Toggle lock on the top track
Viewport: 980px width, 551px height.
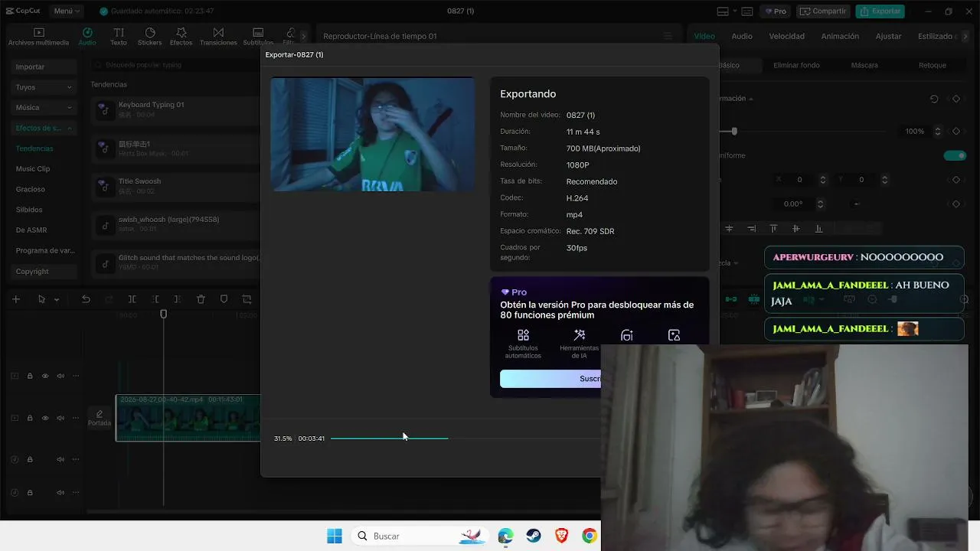tap(30, 376)
